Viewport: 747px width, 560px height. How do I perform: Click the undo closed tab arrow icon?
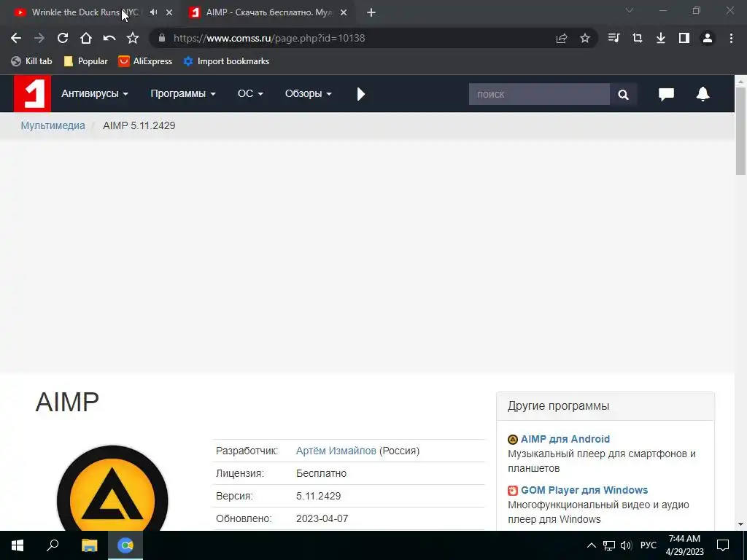[109, 38]
